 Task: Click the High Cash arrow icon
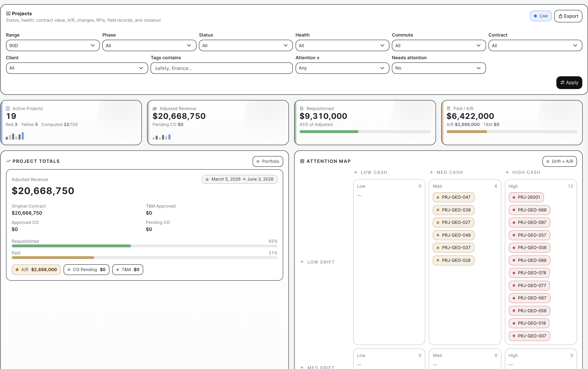click(507, 172)
